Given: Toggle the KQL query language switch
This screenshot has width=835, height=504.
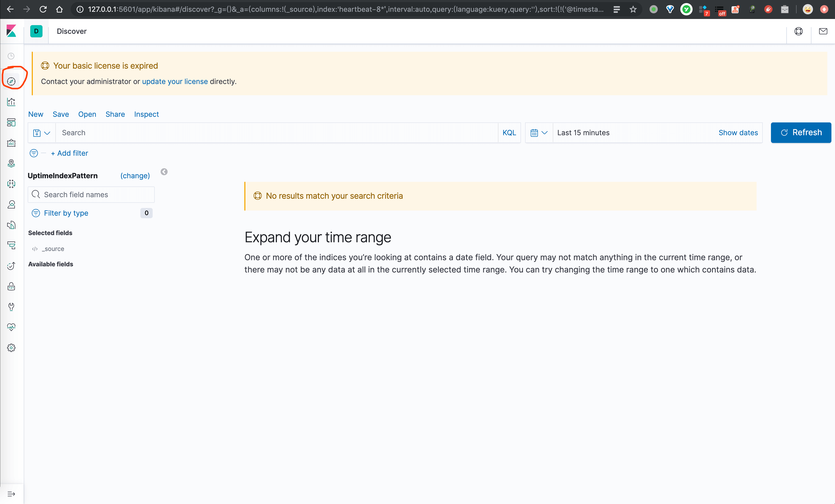Looking at the screenshot, I should (509, 133).
